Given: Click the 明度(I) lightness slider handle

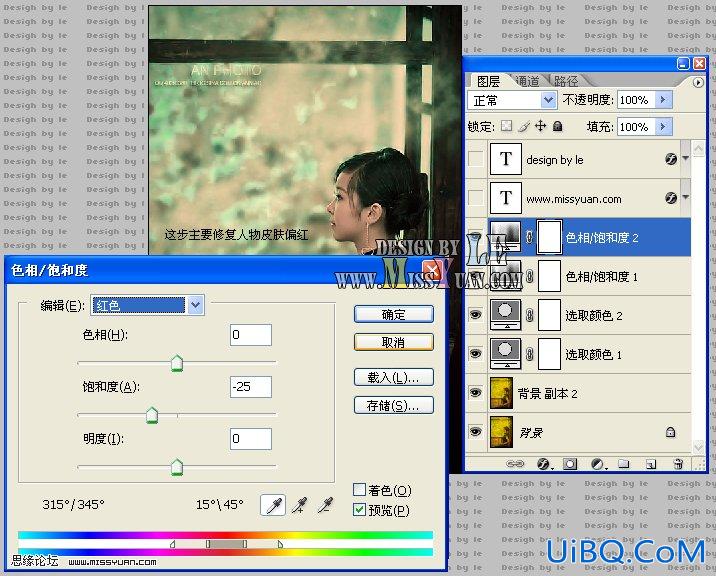Looking at the screenshot, I should (x=177, y=467).
